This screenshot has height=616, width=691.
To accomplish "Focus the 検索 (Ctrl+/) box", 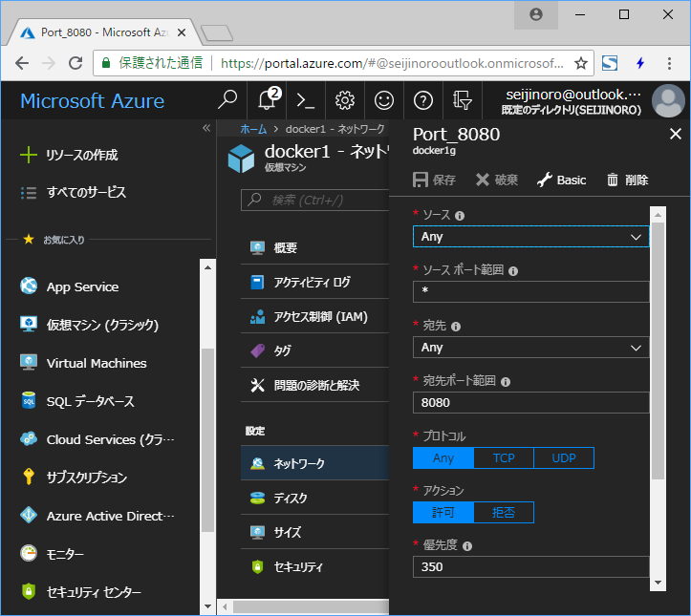I will coord(315,201).
